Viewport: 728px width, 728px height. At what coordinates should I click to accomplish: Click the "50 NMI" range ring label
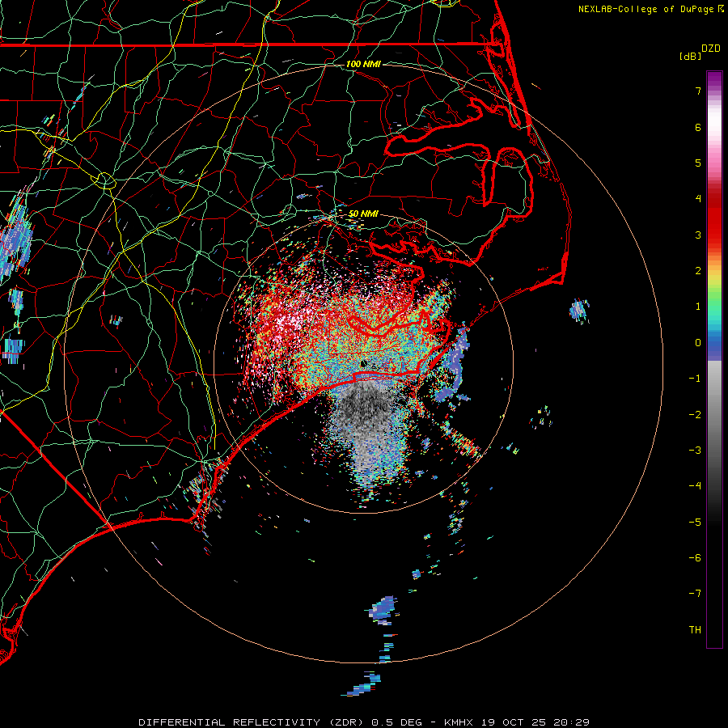tap(363, 214)
